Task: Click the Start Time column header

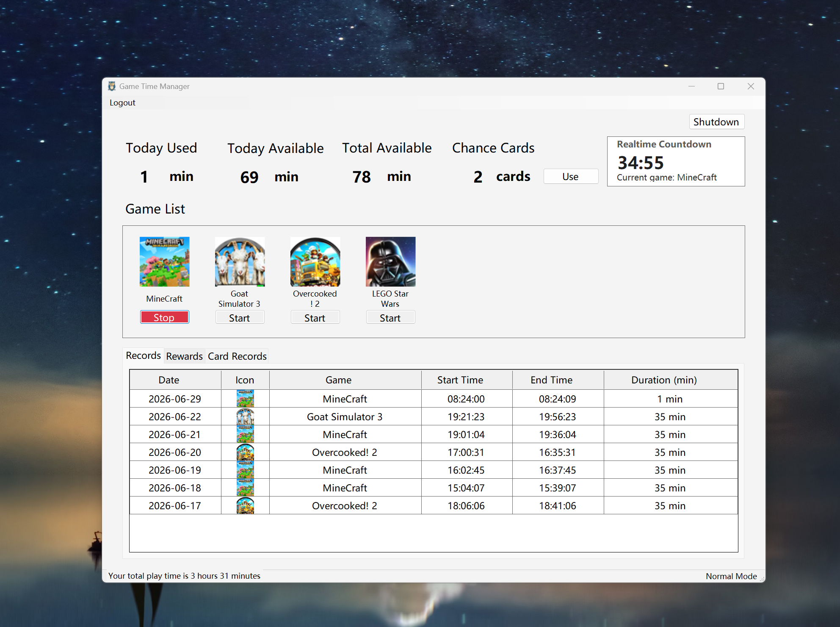Action: pos(467,380)
